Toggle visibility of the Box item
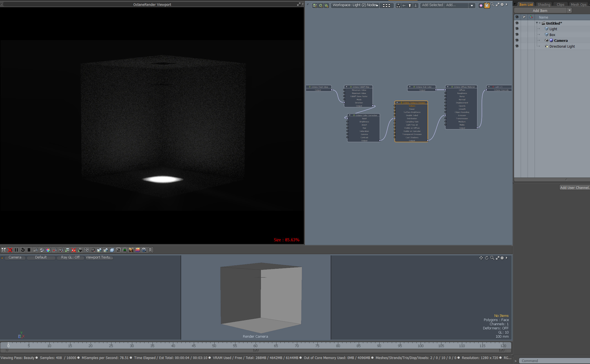The image size is (590, 364). coord(517,35)
